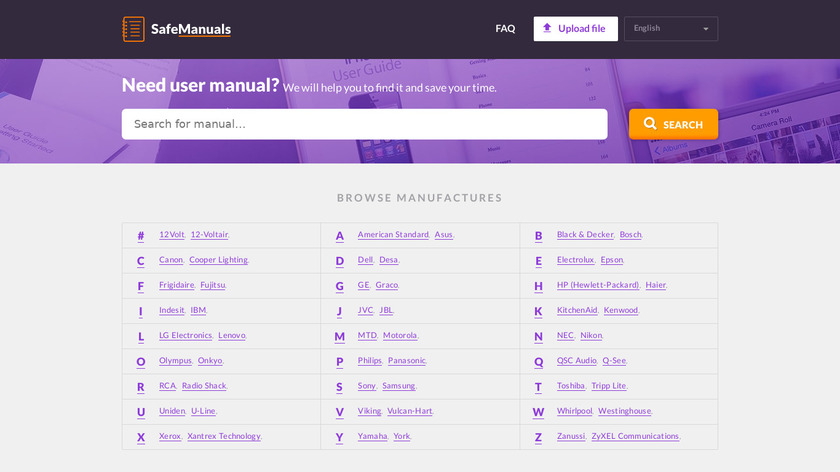Click the Epson link

612,260
